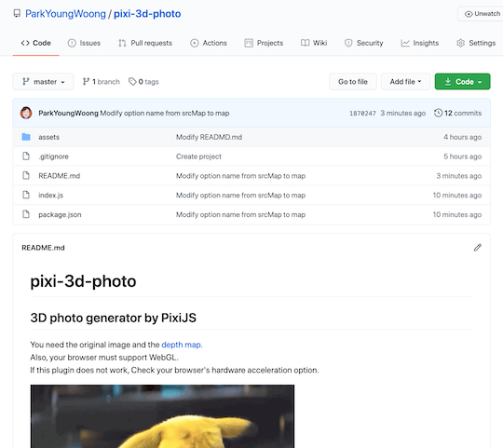Open the index.js file
The image size is (503, 448).
tap(50, 196)
